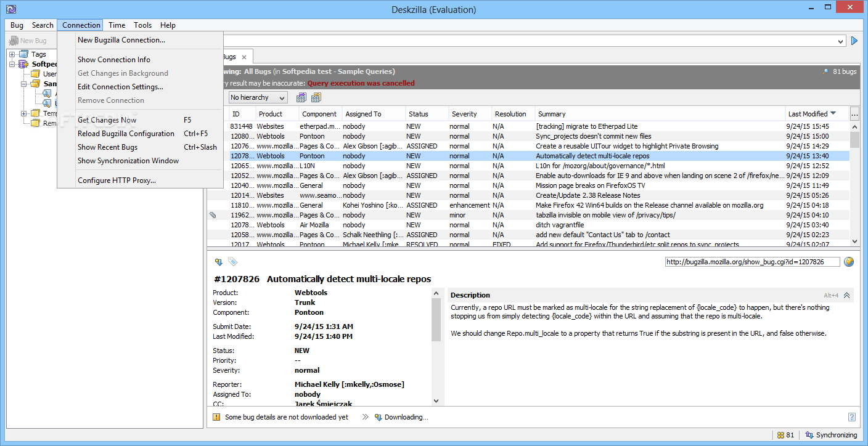Viewport: 868px width, 446px height.
Task: Open the Tools menu
Action: click(142, 25)
